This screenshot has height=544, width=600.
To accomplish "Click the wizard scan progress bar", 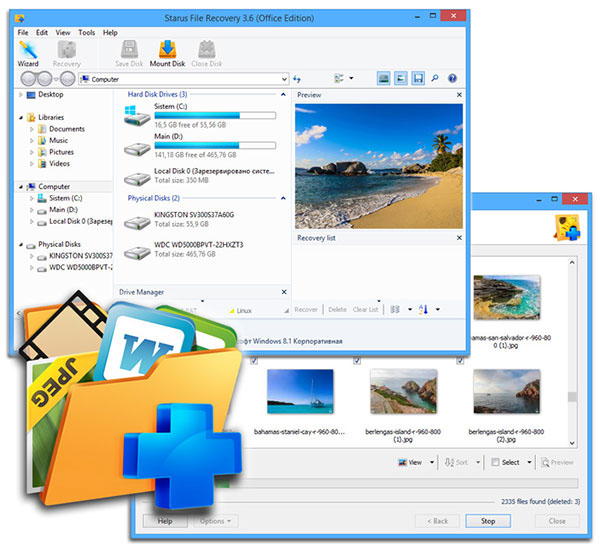I will pyautogui.click(x=406, y=483).
